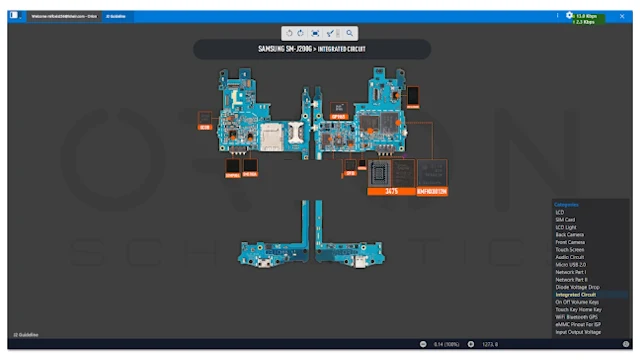
Task: Zoom in with the plus button
Action: pyautogui.click(x=471, y=344)
